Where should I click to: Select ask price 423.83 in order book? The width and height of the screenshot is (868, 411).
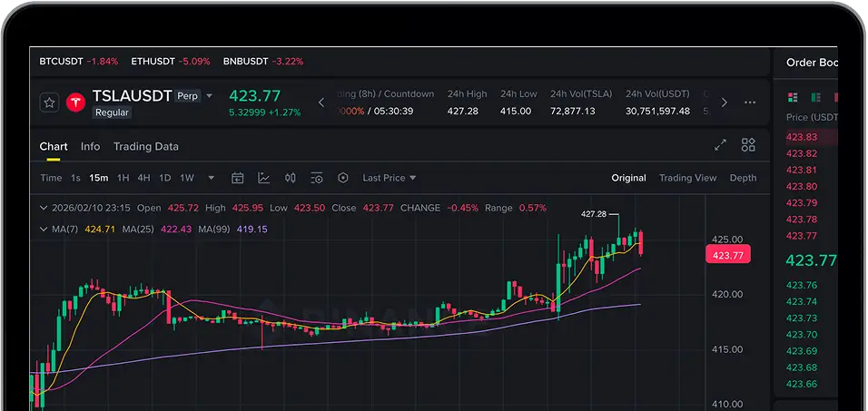click(802, 137)
